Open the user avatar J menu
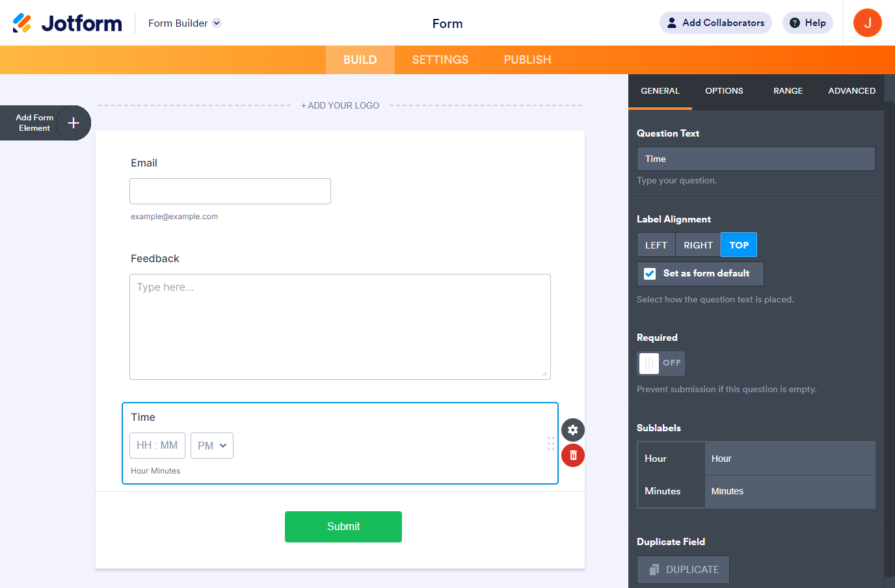895x588 pixels. (868, 23)
